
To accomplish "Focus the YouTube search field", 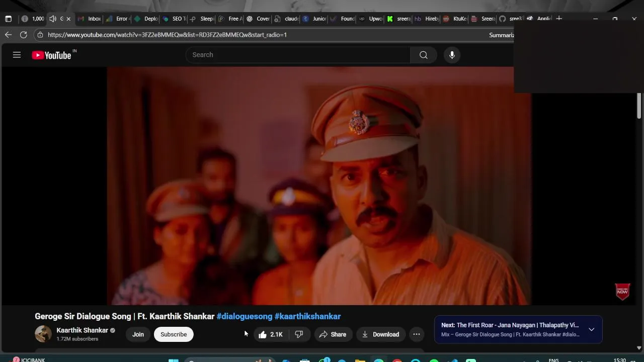I will 298,55.
